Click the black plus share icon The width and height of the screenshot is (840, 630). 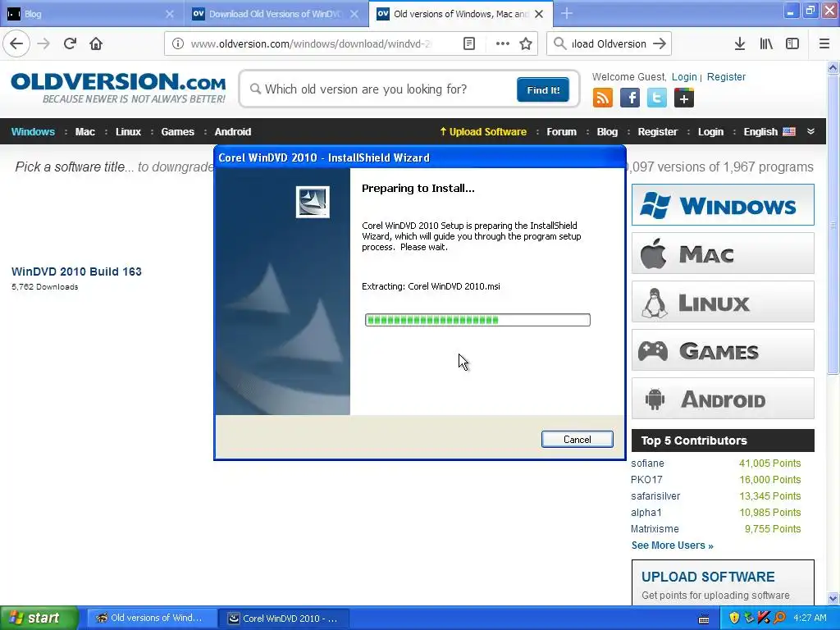(684, 98)
